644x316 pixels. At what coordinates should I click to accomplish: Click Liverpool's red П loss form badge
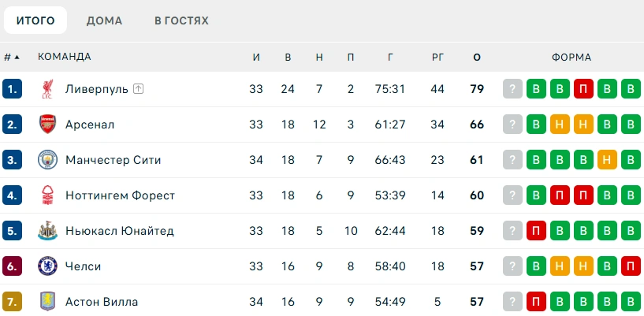583,88
